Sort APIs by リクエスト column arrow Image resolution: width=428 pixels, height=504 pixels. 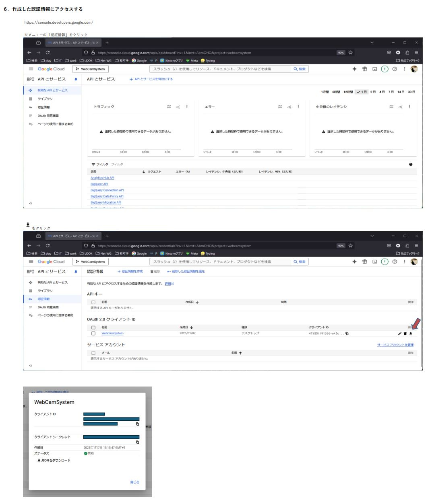point(144,172)
